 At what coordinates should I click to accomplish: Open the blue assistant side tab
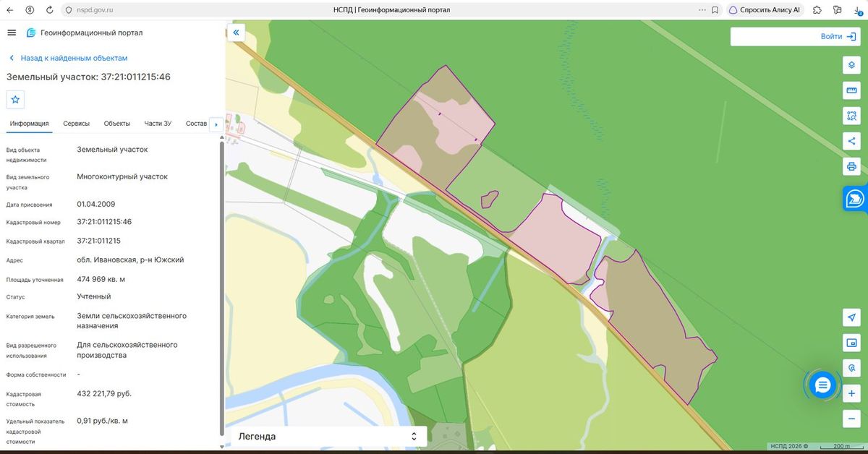coord(855,198)
